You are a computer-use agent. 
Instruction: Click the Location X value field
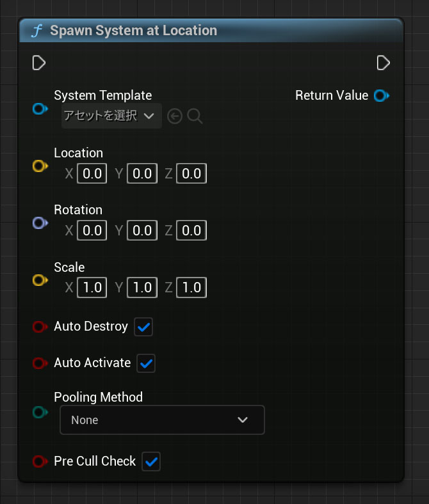coord(92,174)
